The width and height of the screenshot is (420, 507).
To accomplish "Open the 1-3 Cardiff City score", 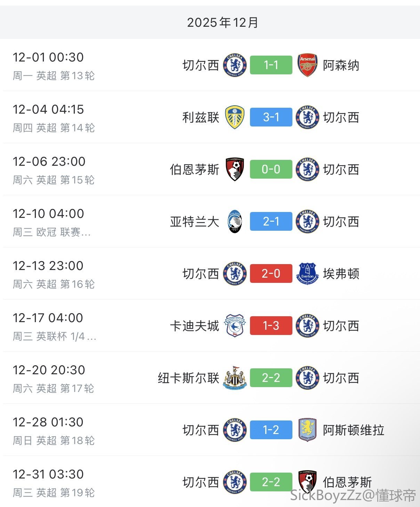I will click(271, 326).
